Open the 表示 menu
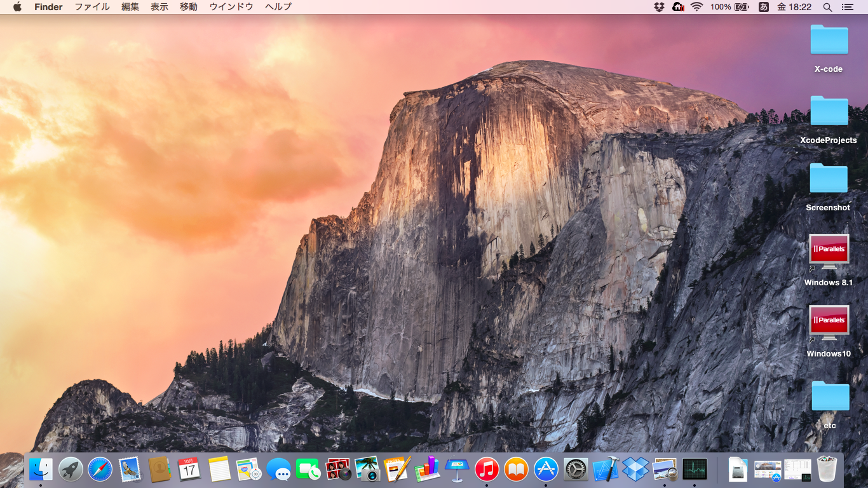This screenshot has width=868, height=488. [159, 7]
